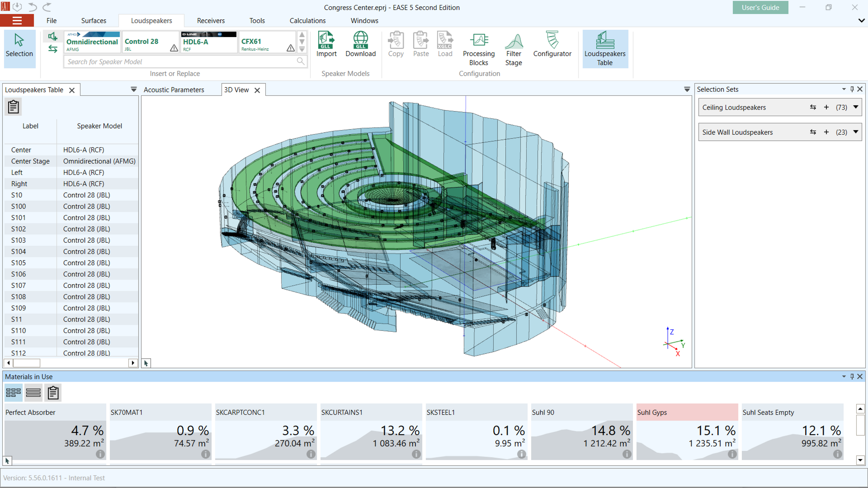Screen dimensions: 868x488
Task: Open the User's Guide
Action: [x=760, y=7]
